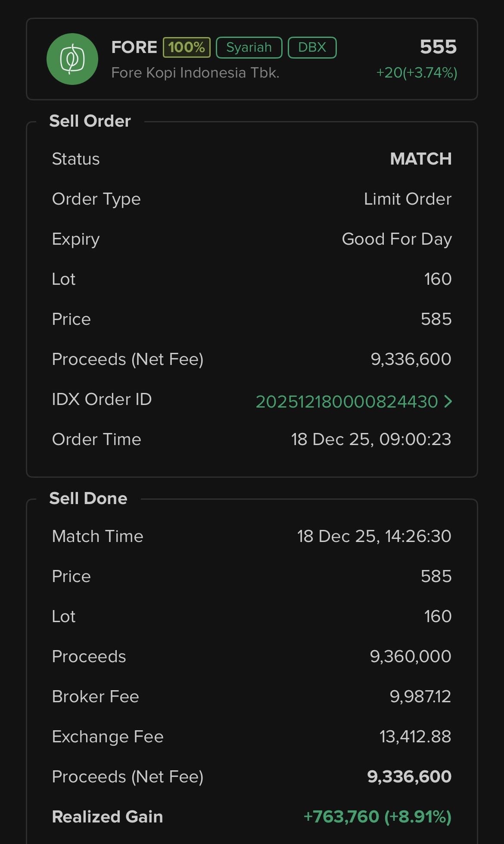Open IDX order 202512180000824430 link
Image resolution: width=504 pixels, height=844 pixels.
346,402
